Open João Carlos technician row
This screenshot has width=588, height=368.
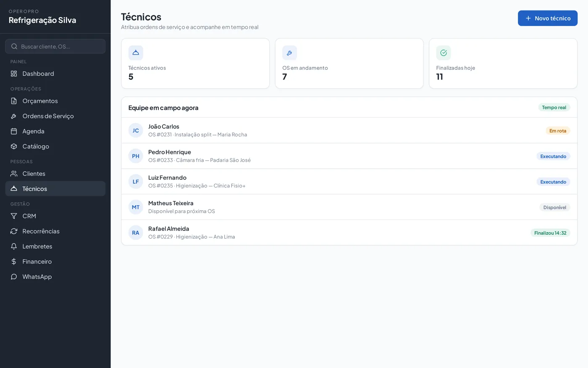pyautogui.click(x=349, y=130)
